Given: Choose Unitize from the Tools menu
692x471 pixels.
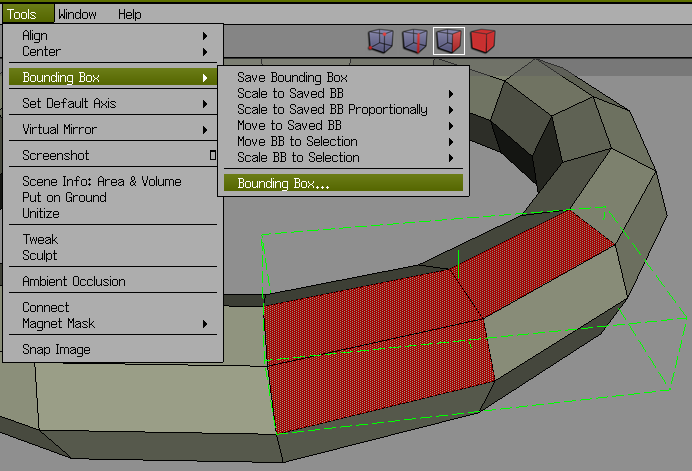Looking at the screenshot, I should (x=113, y=213).
